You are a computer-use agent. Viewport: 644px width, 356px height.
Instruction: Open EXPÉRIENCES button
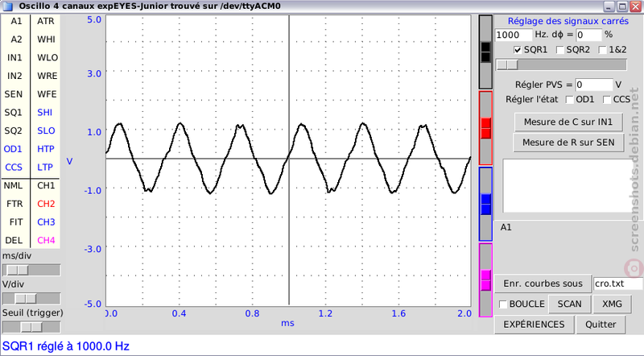click(534, 325)
